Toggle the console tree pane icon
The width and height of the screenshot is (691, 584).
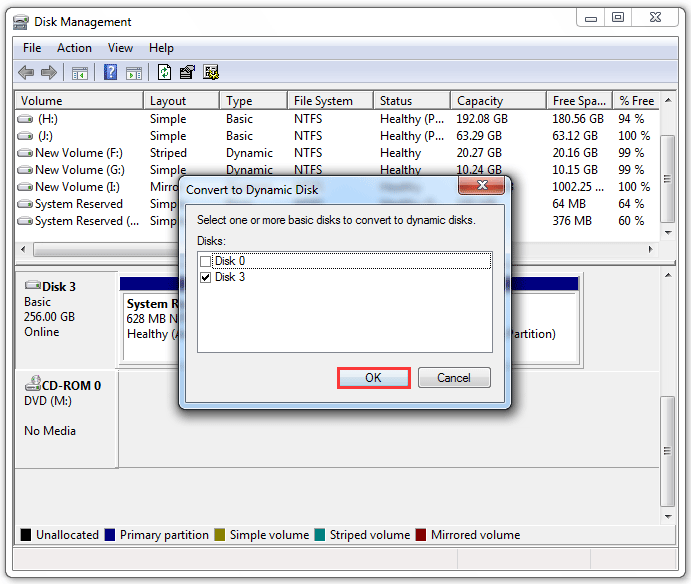click(80, 73)
